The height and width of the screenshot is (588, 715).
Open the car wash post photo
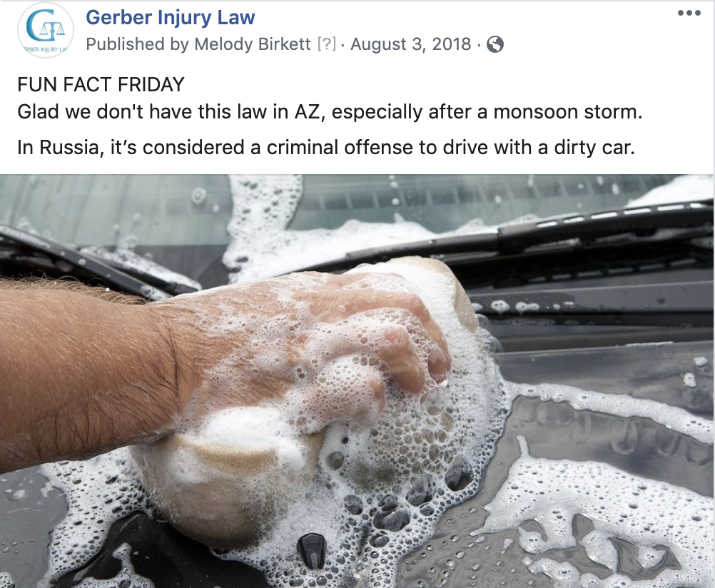(x=357, y=381)
